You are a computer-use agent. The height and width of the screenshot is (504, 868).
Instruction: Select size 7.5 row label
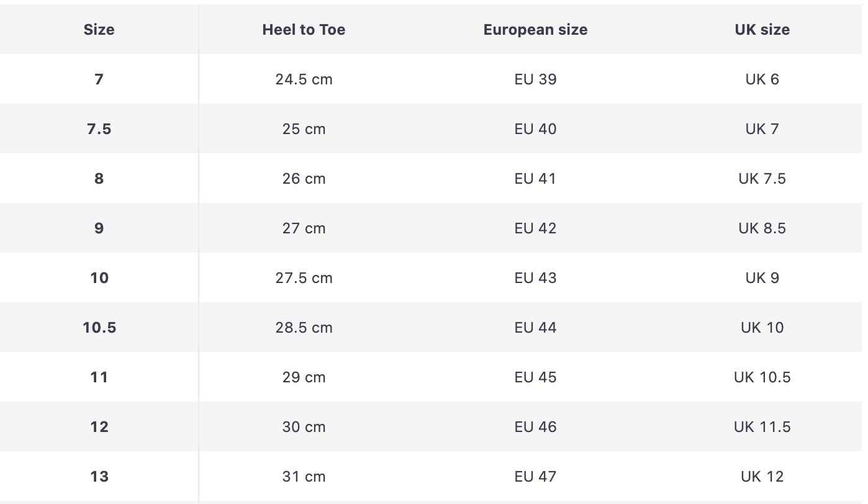pos(99,128)
